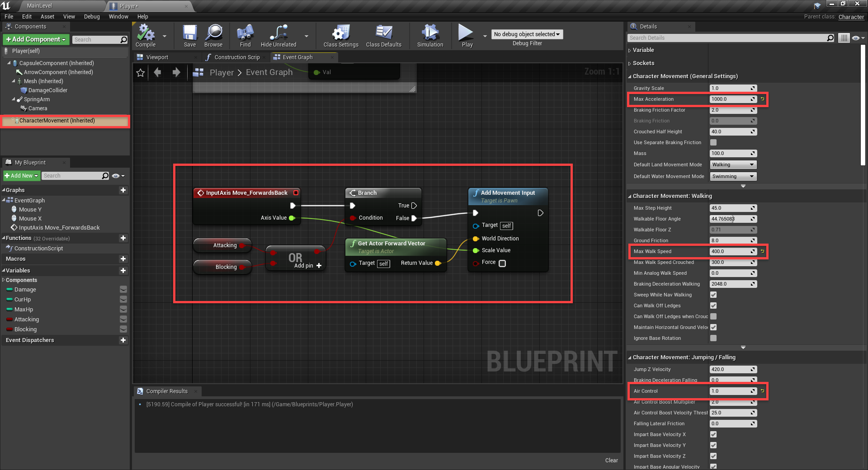The height and width of the screenshot is (470, 868).
Task: Toggle Impart Base Velocity X
Action: (x=713, y=434)
